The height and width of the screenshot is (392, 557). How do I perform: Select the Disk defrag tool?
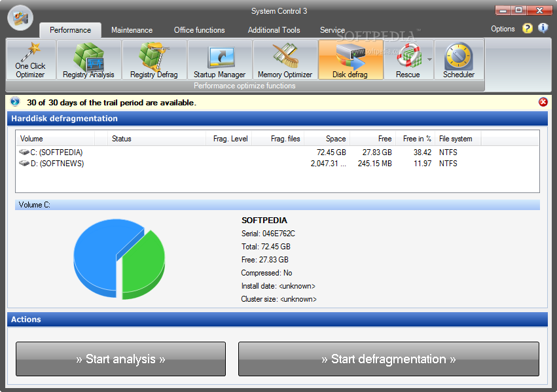click(x=351, y=60)
